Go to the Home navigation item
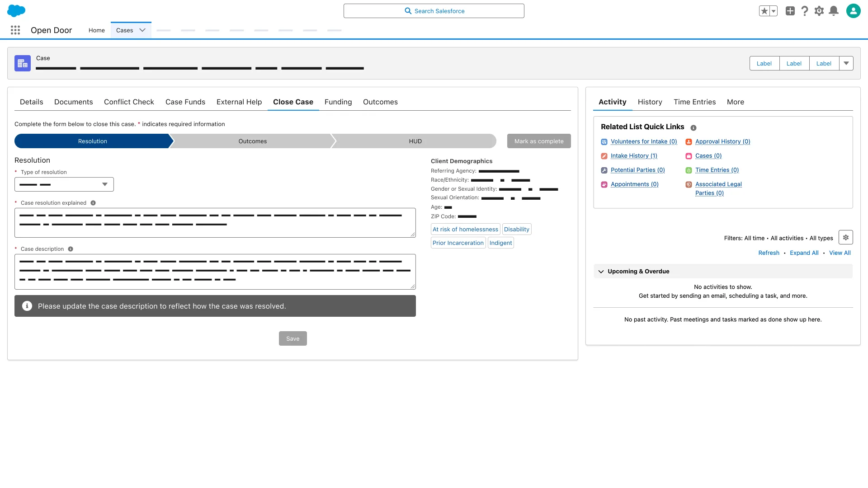The height and width of the screenshot is (488, 868). (97, 30)
